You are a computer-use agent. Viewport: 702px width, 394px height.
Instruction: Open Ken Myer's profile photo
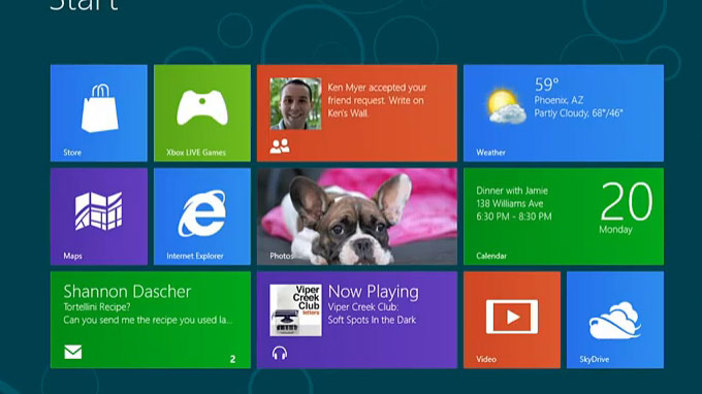pyautogui.click(x=295, y=104)
